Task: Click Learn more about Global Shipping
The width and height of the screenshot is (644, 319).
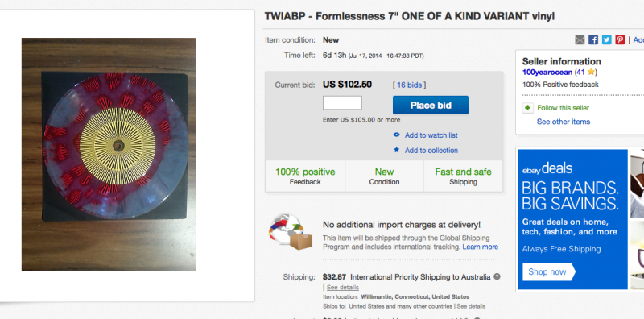Action: click(480, 246)
